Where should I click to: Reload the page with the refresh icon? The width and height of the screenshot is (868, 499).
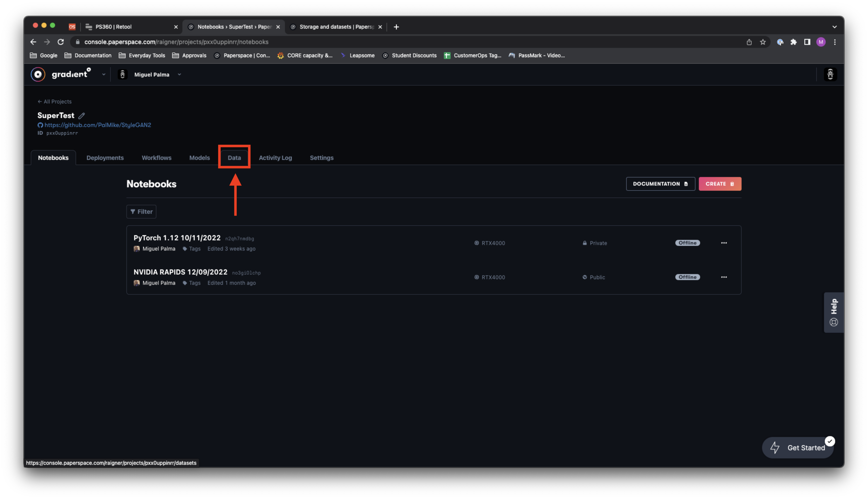pyautogui.click(x=61, y=42)
